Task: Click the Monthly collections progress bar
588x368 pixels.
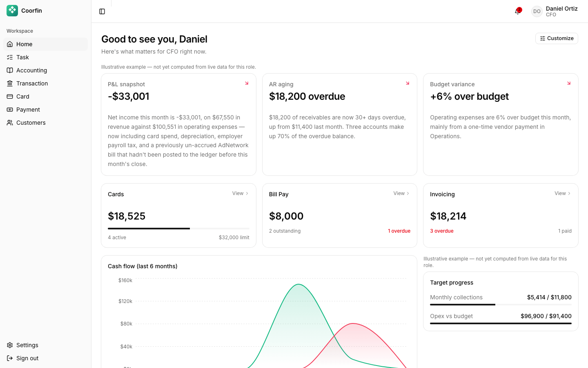Action: 501,305
